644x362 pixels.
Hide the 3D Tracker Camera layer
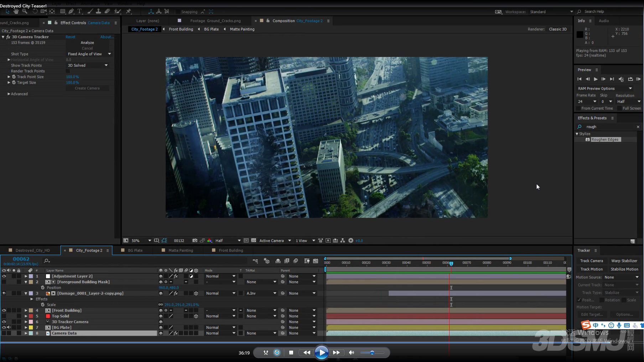(x=4, y=322)
